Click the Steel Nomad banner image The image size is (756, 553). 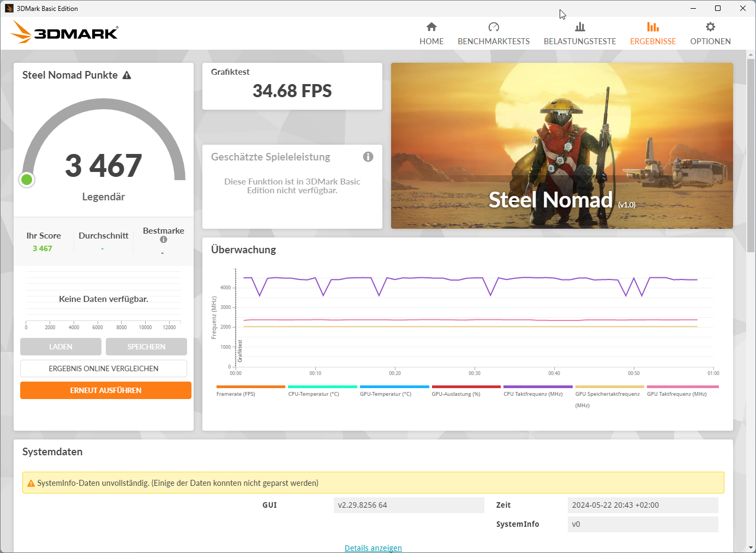tap(562, 146)
